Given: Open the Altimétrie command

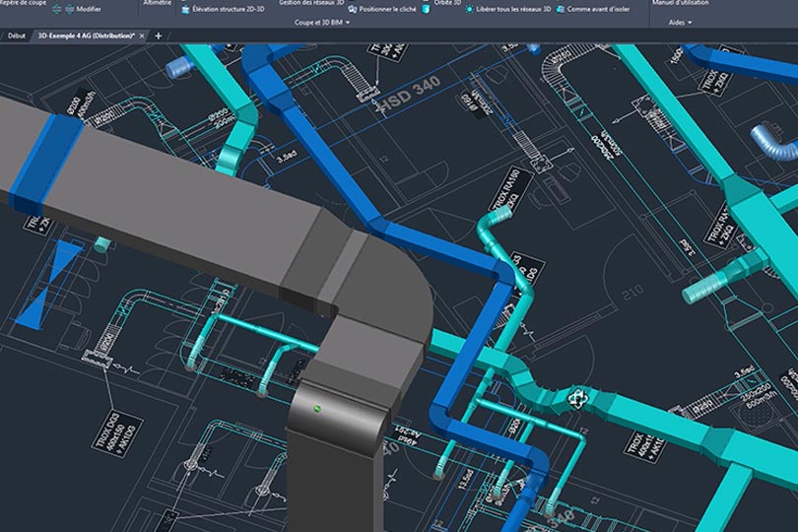Looking at the screenshot, I should click(x=156, y=3).
